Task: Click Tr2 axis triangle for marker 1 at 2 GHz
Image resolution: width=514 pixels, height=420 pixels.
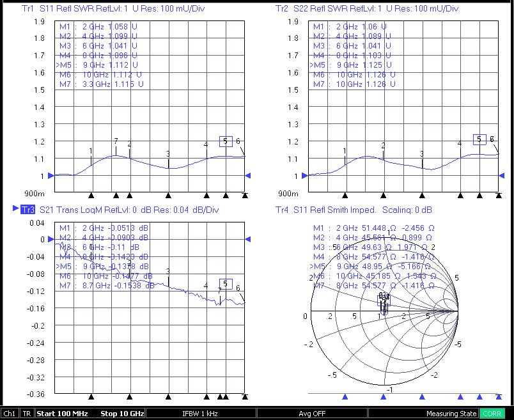Action: click(x=345, y=196)
